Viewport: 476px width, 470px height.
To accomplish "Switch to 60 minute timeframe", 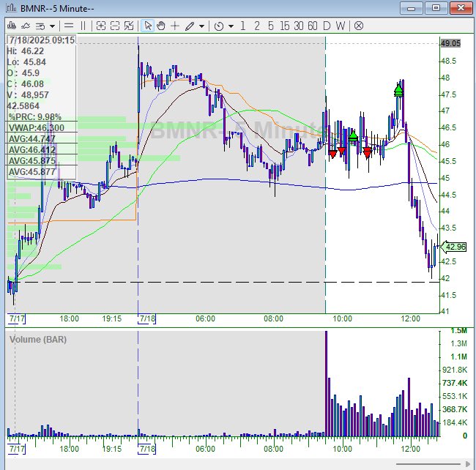I will (313, 26).
